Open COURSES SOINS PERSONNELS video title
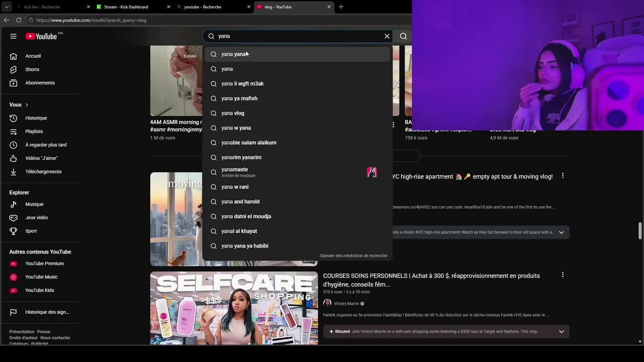The image size is (644, 362). coord(431,280)
